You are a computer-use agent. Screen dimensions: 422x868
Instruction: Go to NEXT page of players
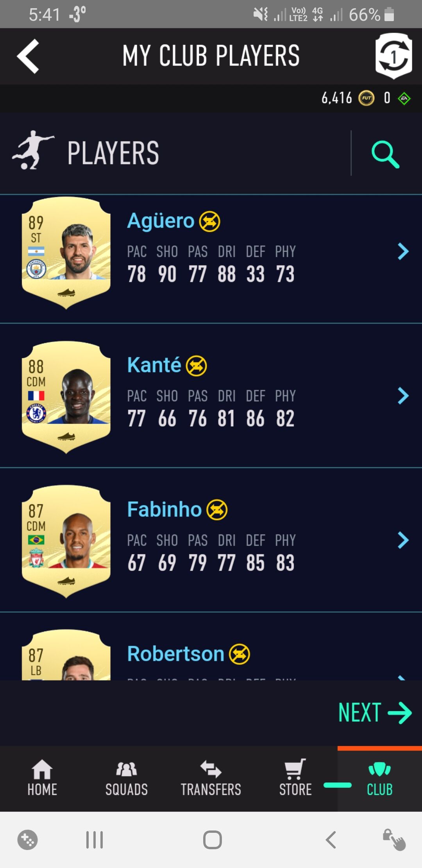pyautogui.click(x=375, y=712)
